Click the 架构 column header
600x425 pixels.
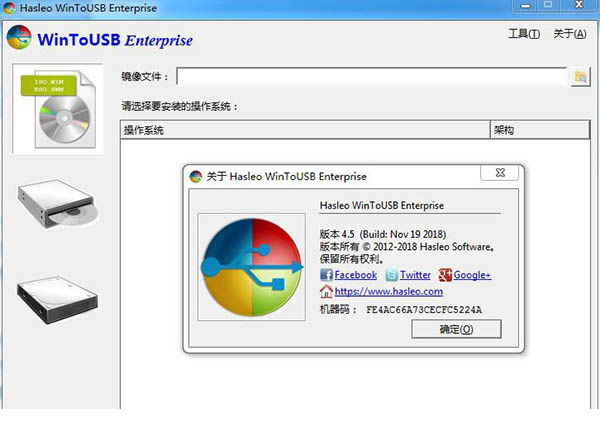540,130
